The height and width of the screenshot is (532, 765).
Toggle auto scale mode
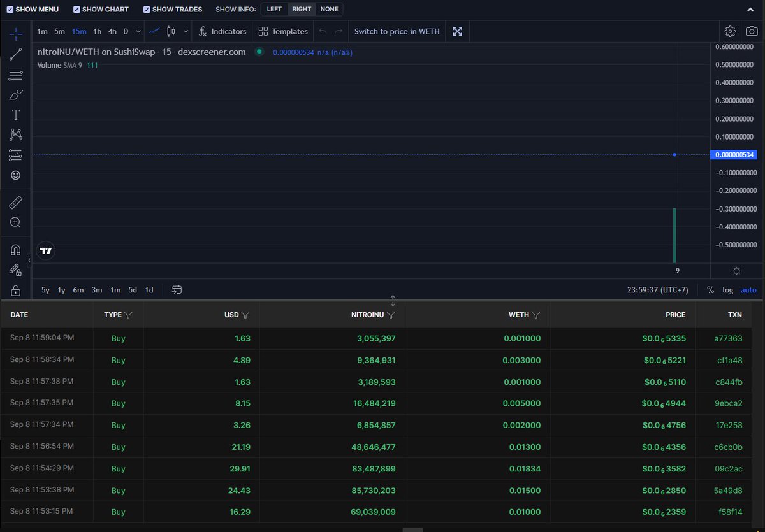748,290
